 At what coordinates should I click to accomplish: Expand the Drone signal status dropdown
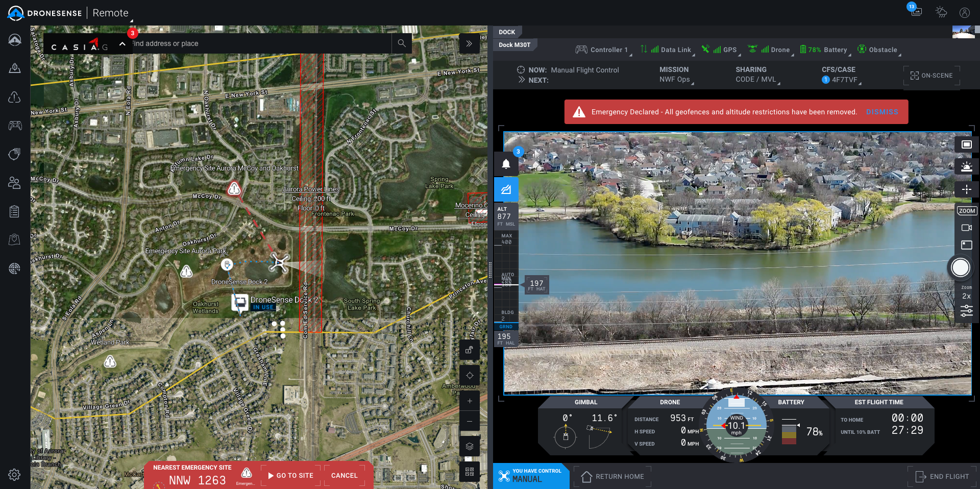[771, 50]
